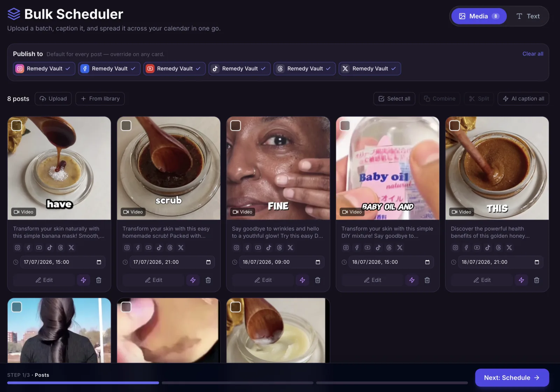Click the Combine button
The image size is (560, 392).
click(440, 99)
